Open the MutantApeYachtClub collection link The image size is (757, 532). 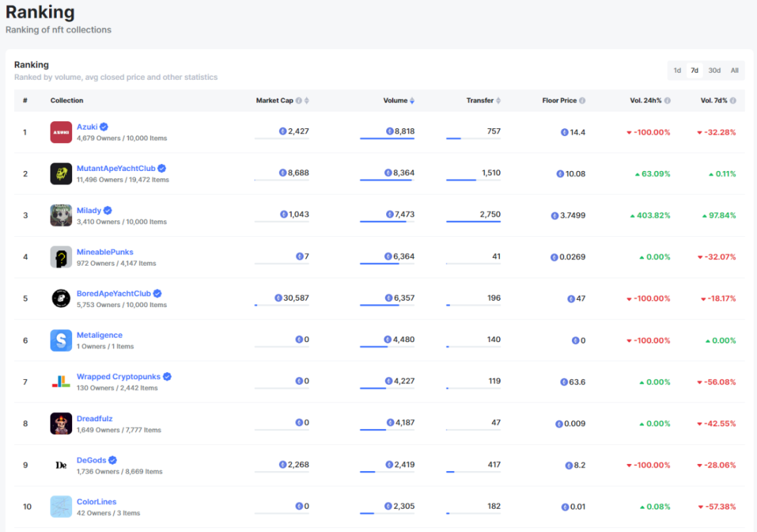116,168
